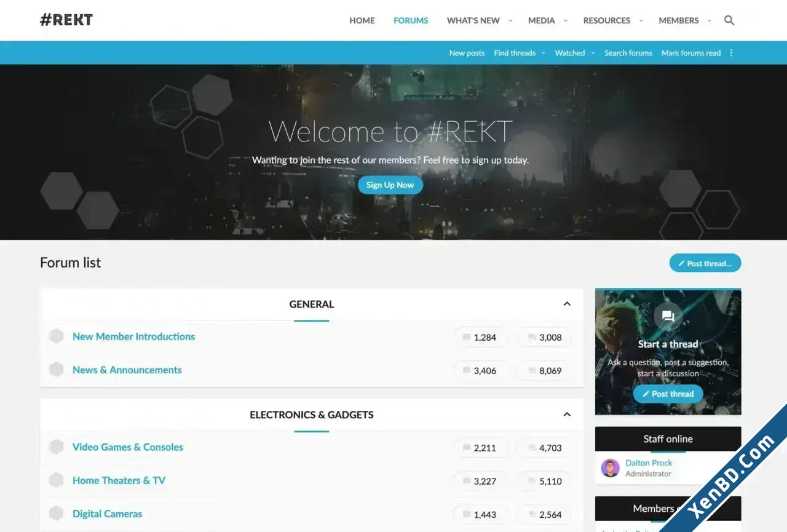Click the News & Announcements hexagon icon
787x532 pixels.
[x=56, y=370]
